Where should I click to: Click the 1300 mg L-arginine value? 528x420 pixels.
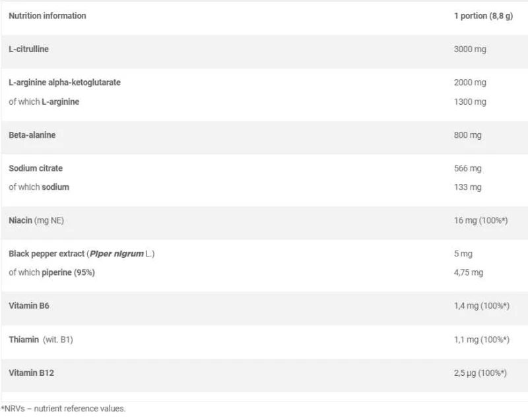(470, 102)
